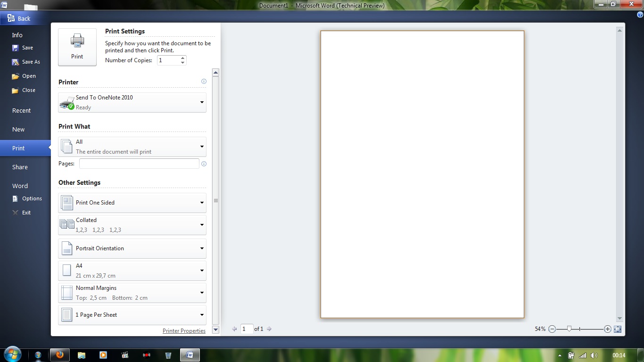Viewport: 644px width, 362px height.
Task: Click the info icon next to Printer heading
Action: tap(204, 82)
